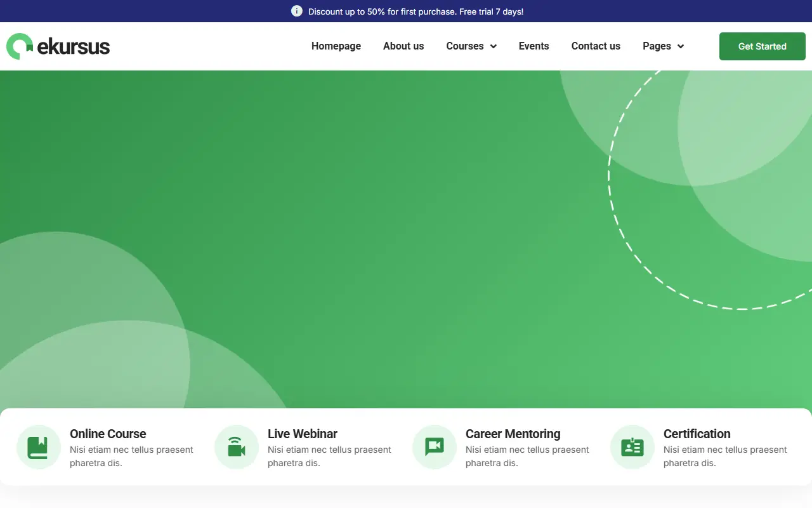Open the Courses menu item

click(x=465, y=46)
